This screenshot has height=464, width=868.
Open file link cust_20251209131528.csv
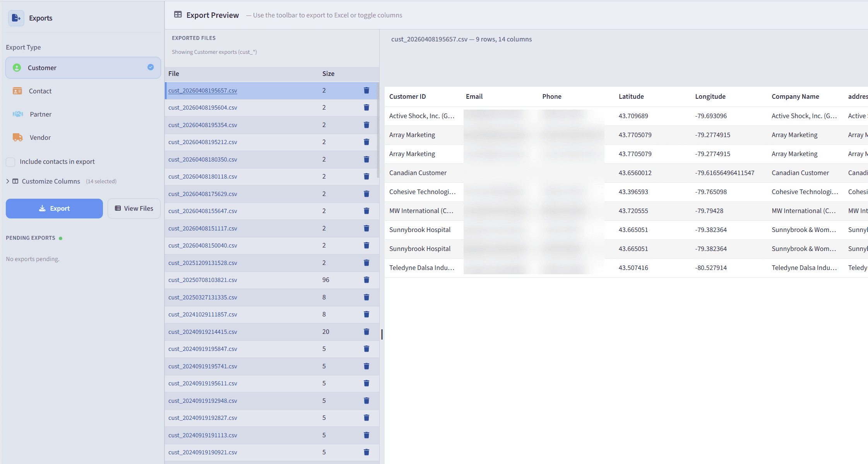click(203, 263)
